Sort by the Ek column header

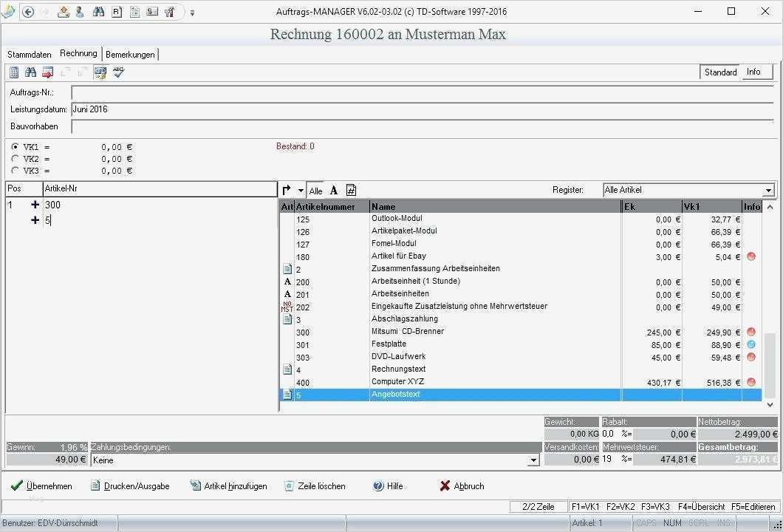pos(652,206)
